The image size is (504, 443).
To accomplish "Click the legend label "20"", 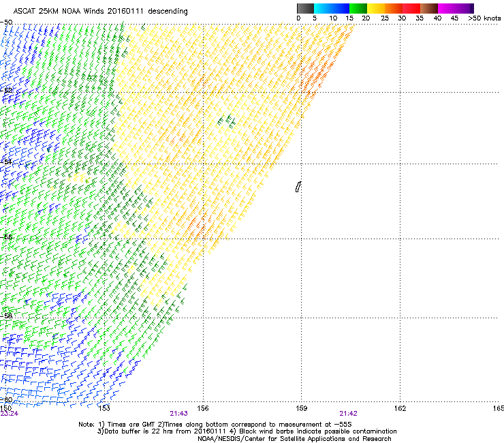I will click(x=366, y=18).
